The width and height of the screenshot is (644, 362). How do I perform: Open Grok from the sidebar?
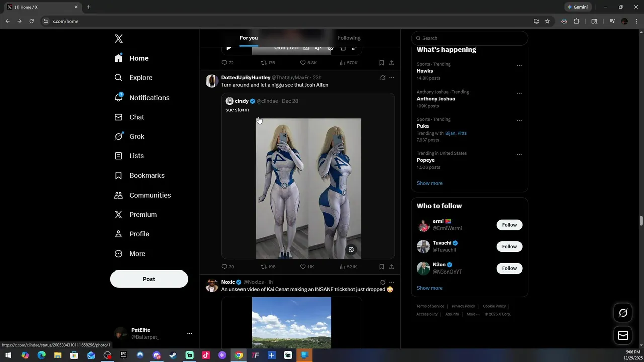[130, 136]
